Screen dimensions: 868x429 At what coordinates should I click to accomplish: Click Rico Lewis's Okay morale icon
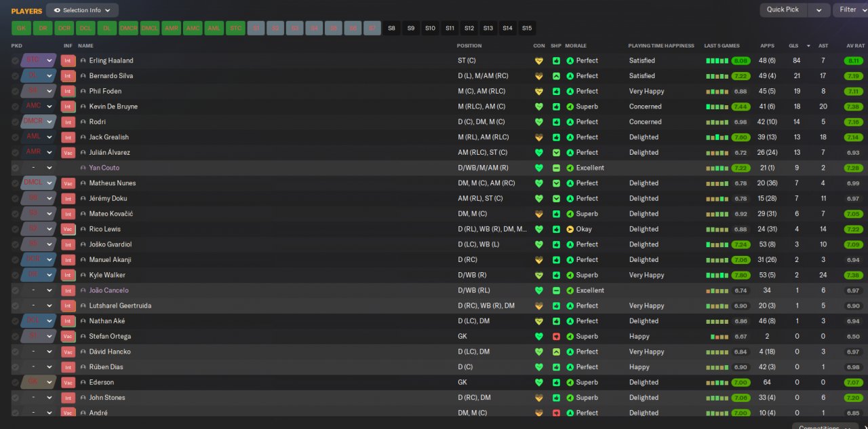[x=570, y=229]
